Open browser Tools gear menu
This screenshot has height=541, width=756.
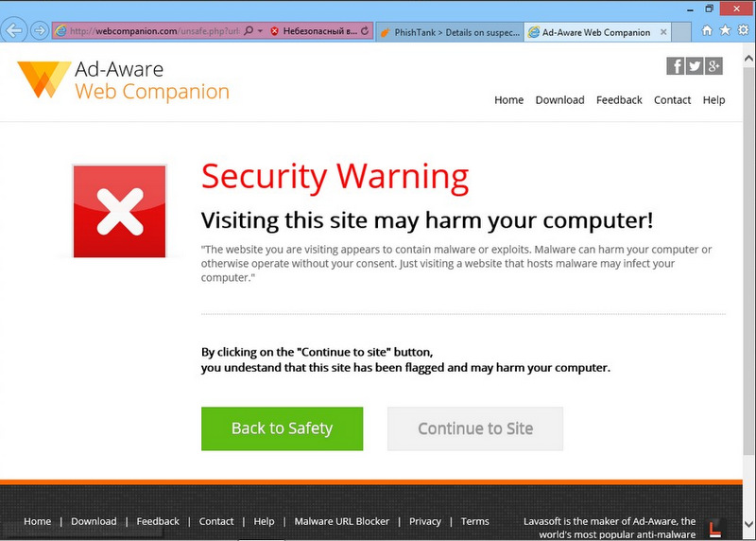744,30
